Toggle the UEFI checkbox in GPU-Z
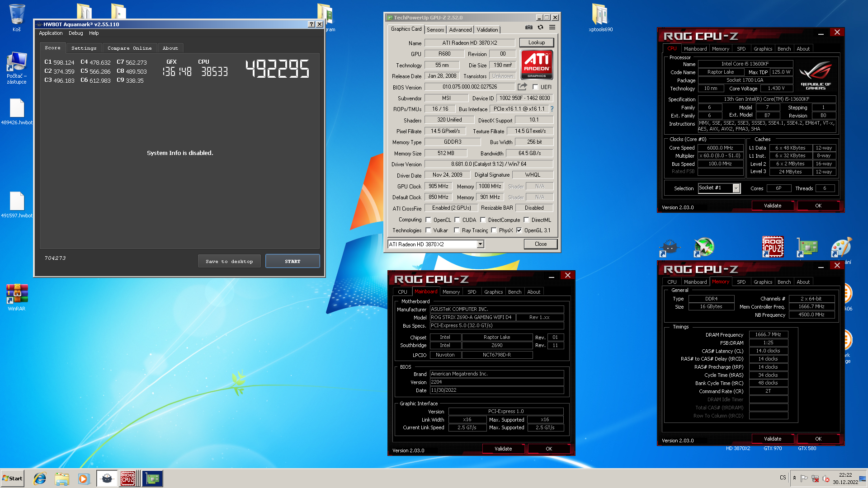Screen dimensions: 868x488 click(x=535, y=87)
